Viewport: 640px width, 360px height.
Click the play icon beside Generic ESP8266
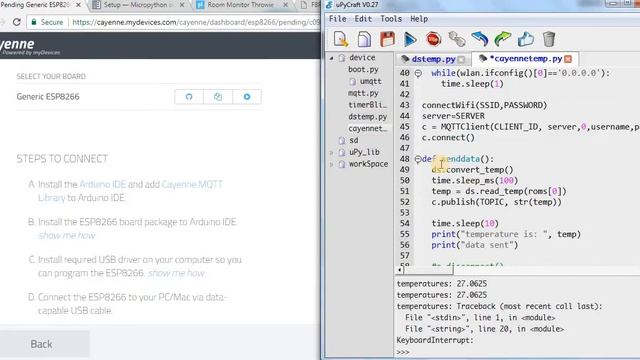click(247, 97)
